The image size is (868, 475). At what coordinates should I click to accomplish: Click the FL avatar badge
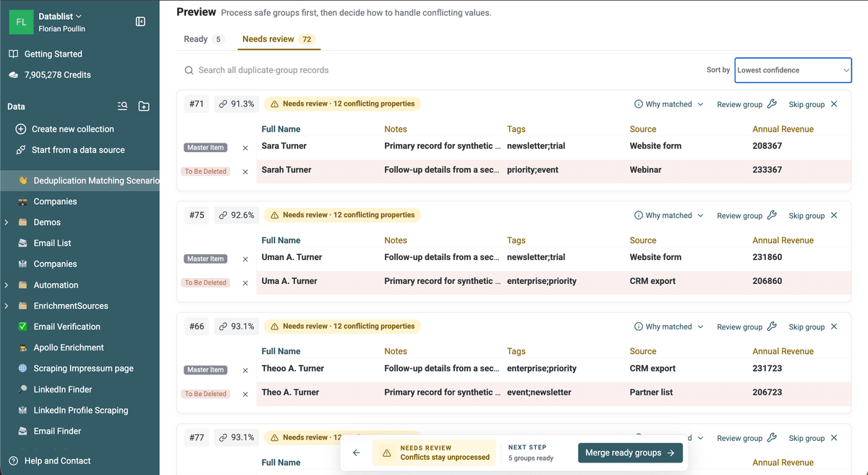[21, 22]
